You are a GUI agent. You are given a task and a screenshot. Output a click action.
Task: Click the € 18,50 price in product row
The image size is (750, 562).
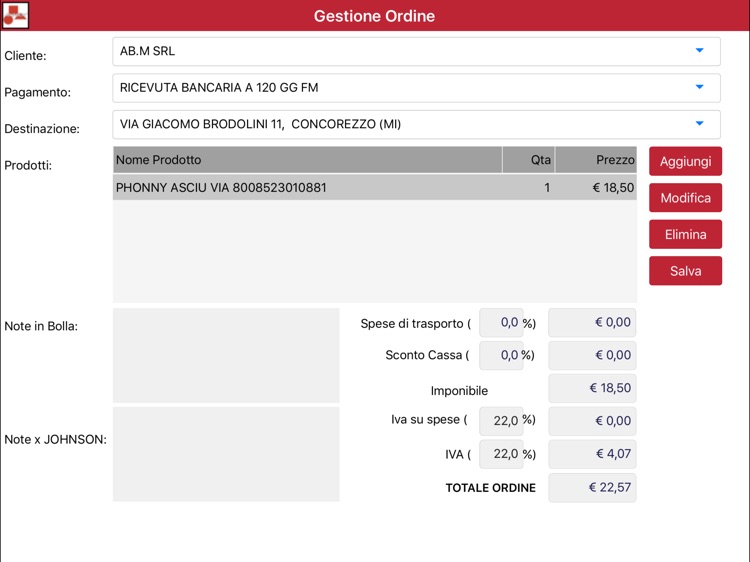[613, 187]
